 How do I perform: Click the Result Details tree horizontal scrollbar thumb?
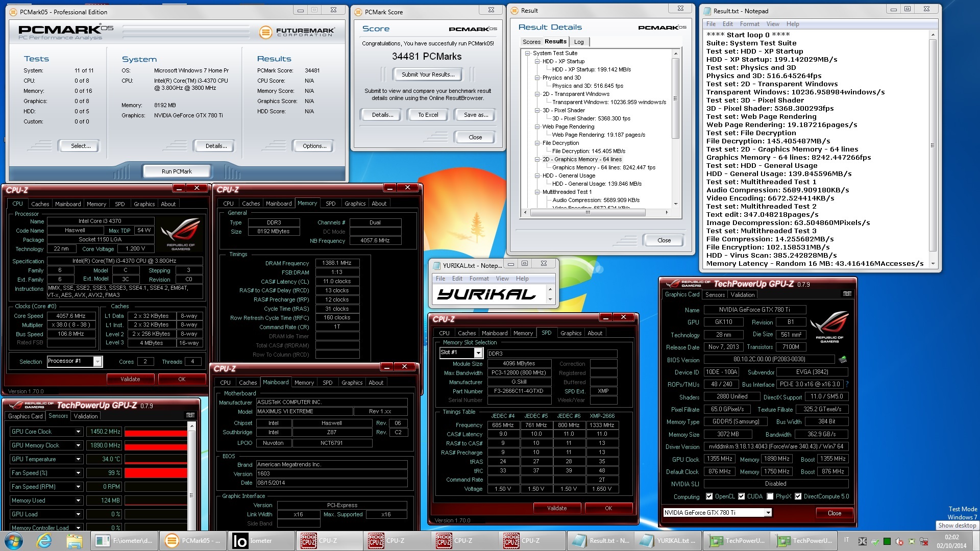587,212
